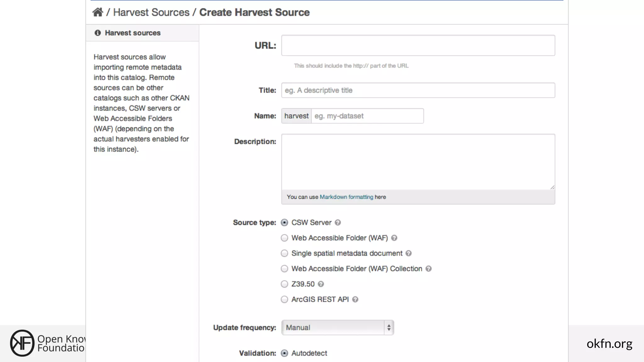Open the Update frequency dropdown
The width and height of the screenshot is (644, 362).
tap(337, 327)
